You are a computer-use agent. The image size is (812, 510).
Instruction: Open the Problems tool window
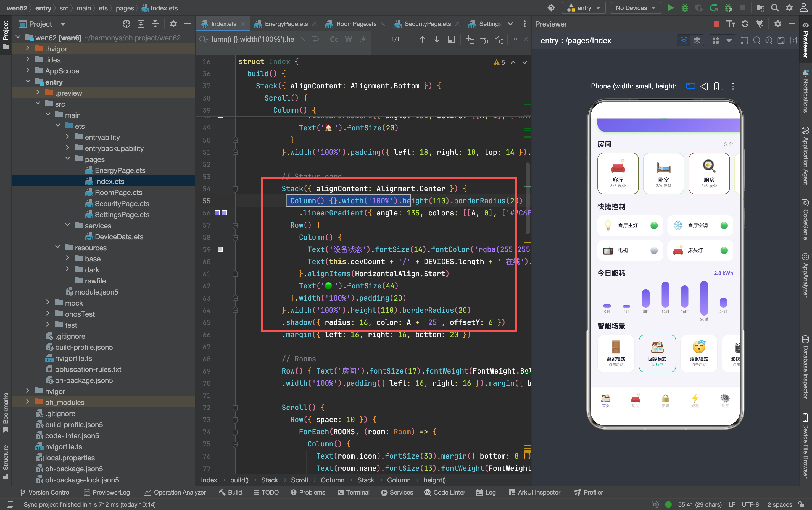(308, 492)
